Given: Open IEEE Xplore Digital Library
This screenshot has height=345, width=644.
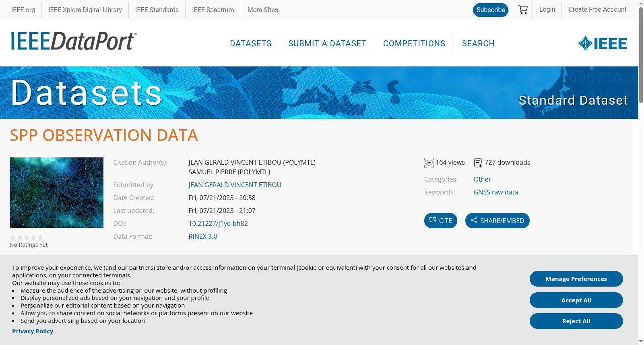Looking at the screenshot, I should click(85, 10).
